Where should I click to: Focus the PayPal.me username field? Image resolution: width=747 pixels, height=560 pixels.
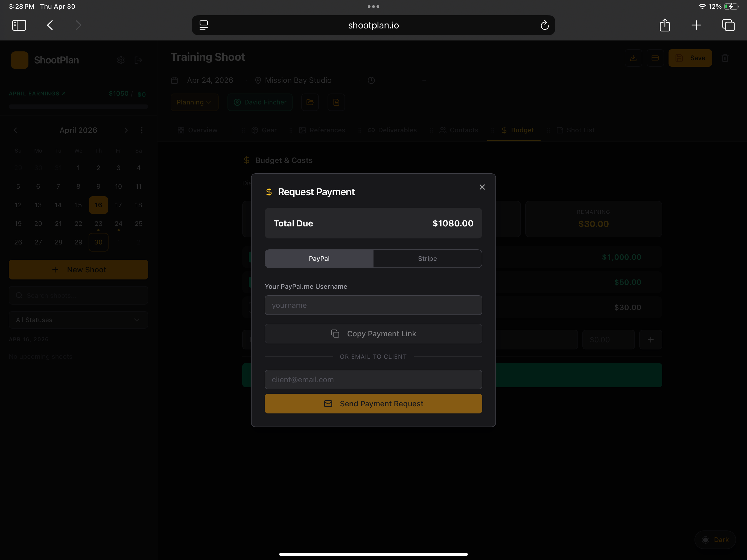pyautogui.click(x=373, y=305)
